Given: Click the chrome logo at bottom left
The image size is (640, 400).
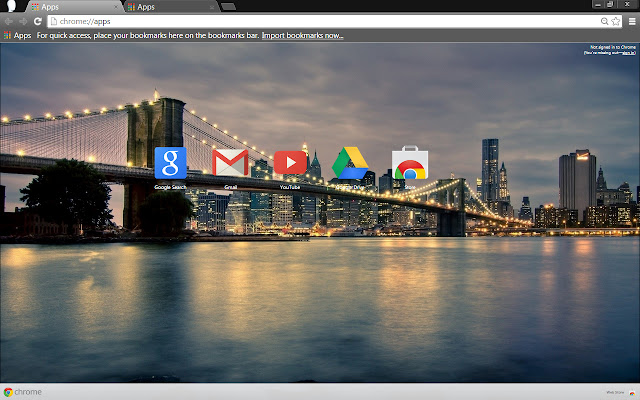Looking at the screenshot, I should (x=22, y=392).
